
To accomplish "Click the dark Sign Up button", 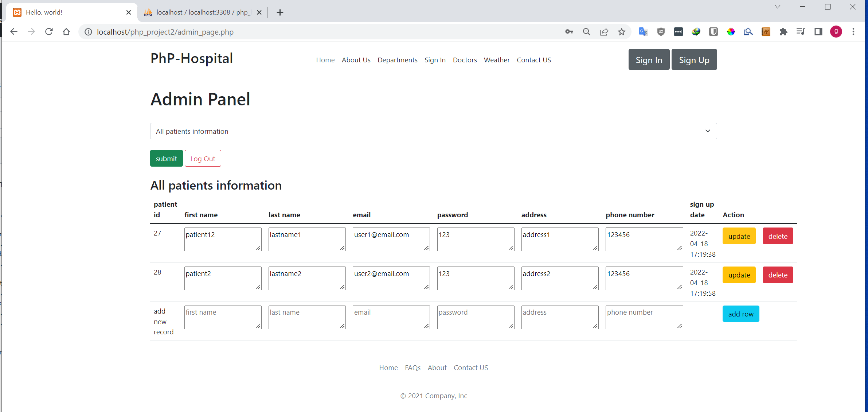I will pos(694,59).
